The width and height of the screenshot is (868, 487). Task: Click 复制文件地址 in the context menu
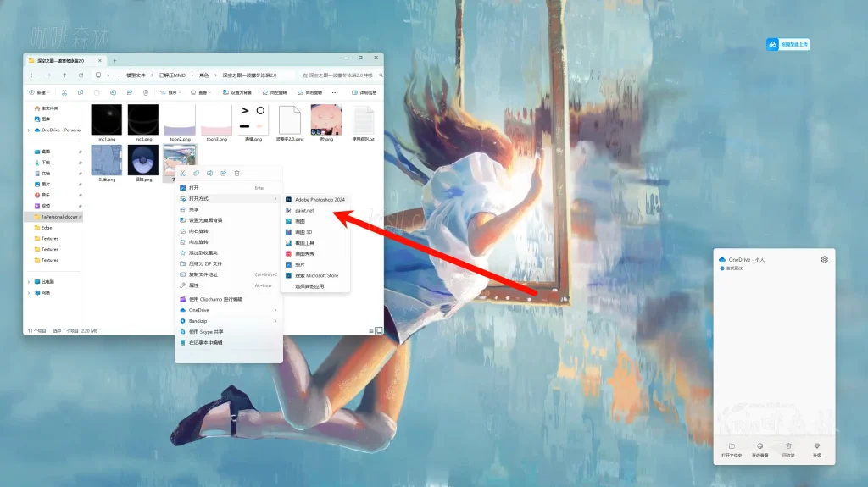click(x=228, y=274)
